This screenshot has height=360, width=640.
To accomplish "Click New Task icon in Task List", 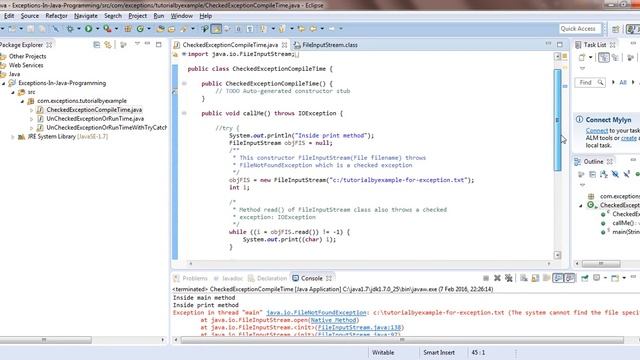I will point(582,58).
